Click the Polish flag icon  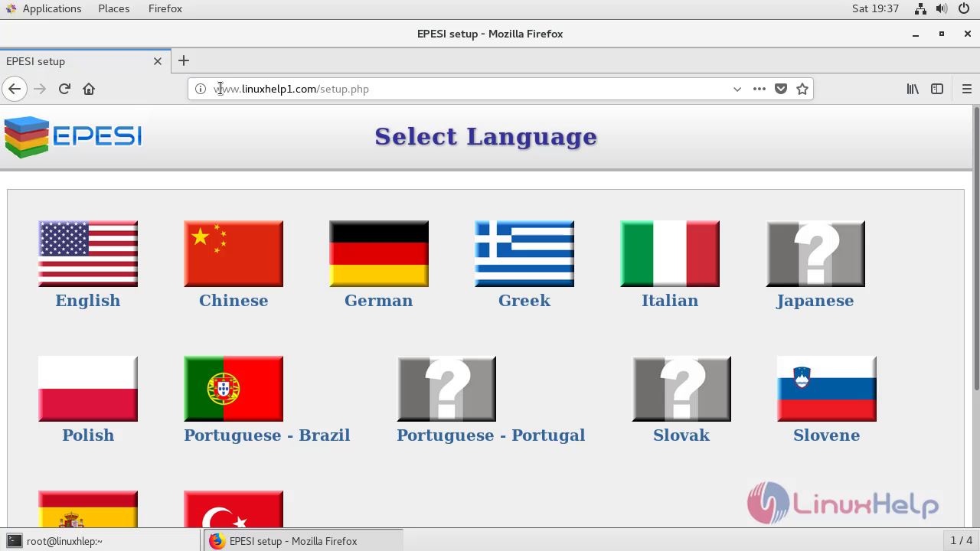pyautogui.click(x=88, y=389)
